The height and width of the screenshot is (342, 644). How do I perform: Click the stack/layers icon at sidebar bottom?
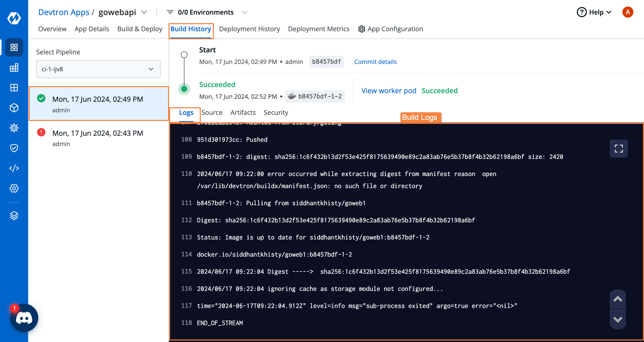(x=14, y=216)
